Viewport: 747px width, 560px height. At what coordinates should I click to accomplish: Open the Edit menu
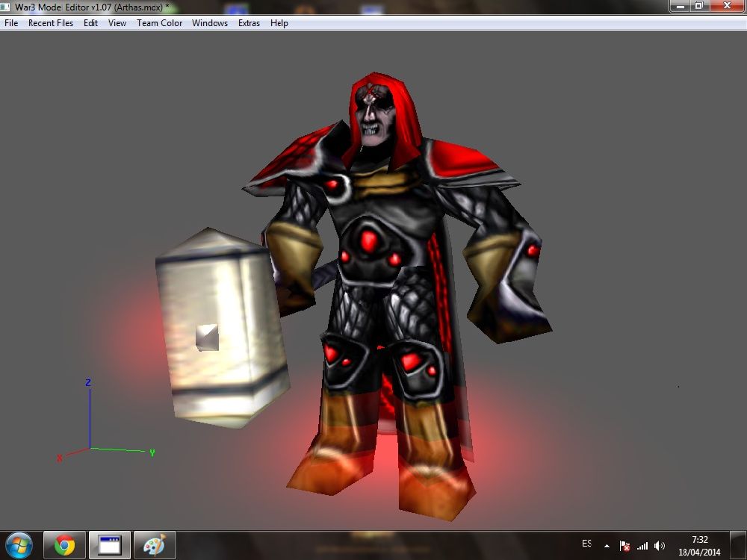pos(90,23)
